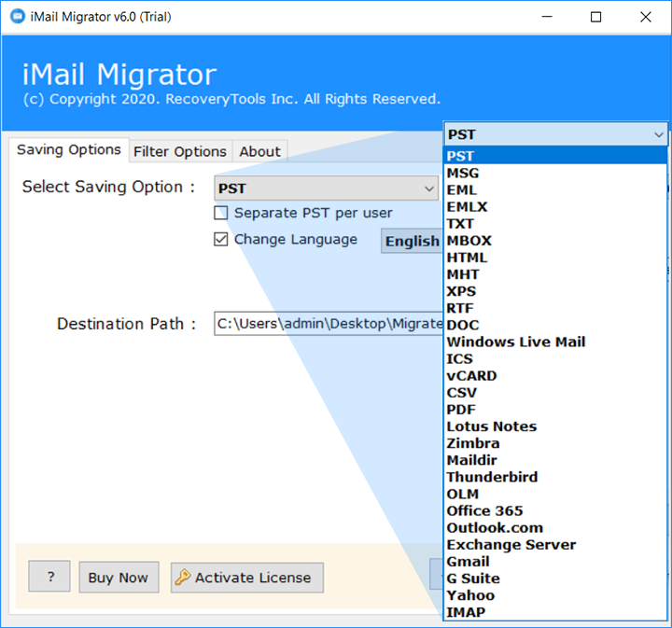The width and height of the screenshot is (672, 628).
Task: Select the MHT saving option
Action: (555, 274)
